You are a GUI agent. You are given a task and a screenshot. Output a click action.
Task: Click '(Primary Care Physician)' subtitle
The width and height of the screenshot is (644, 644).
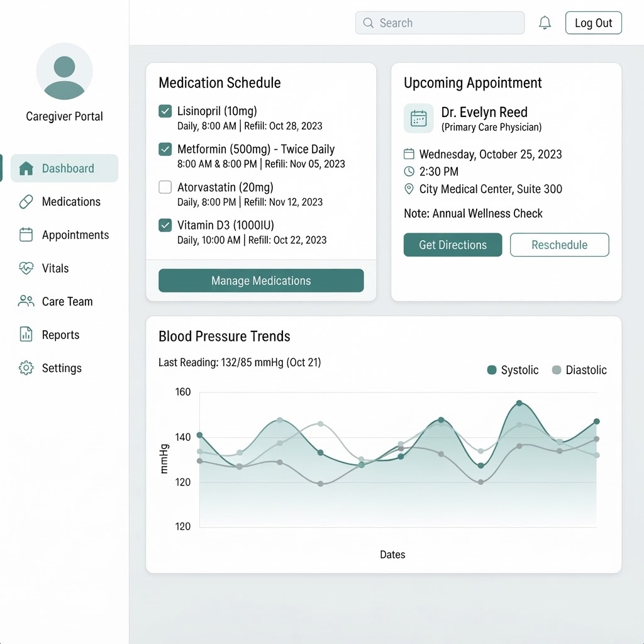(492, 127)
